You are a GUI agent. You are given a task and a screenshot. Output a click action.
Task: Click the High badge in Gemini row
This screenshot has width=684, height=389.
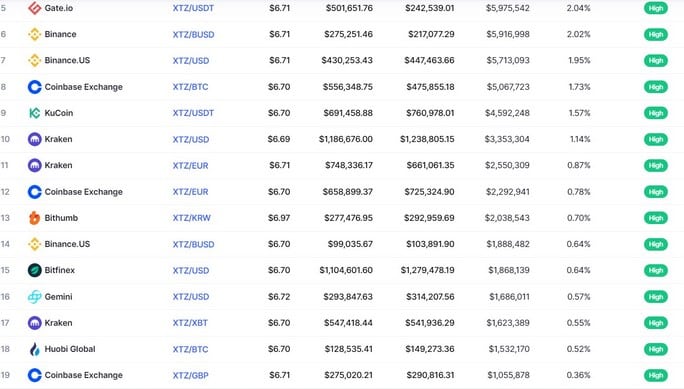coord(656,297)
